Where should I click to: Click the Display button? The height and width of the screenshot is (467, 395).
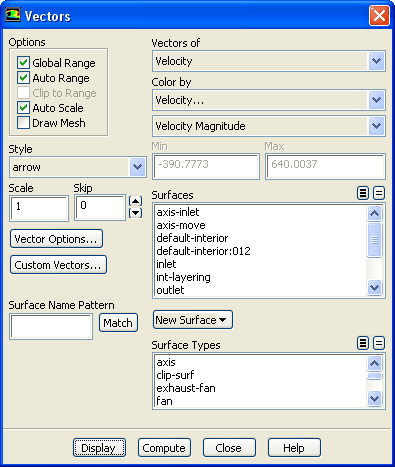click(x=99, y=448)
